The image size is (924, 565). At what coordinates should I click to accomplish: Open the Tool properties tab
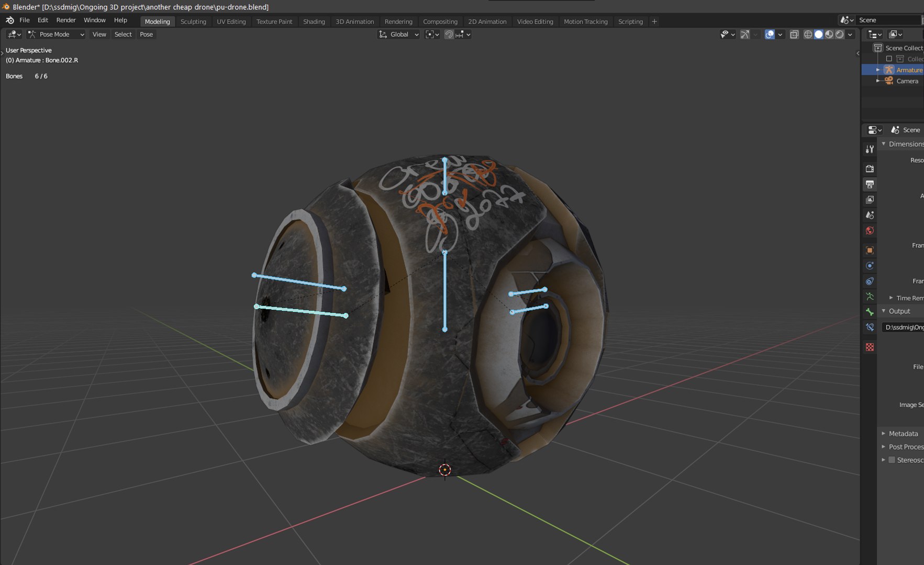click(870, 149)
